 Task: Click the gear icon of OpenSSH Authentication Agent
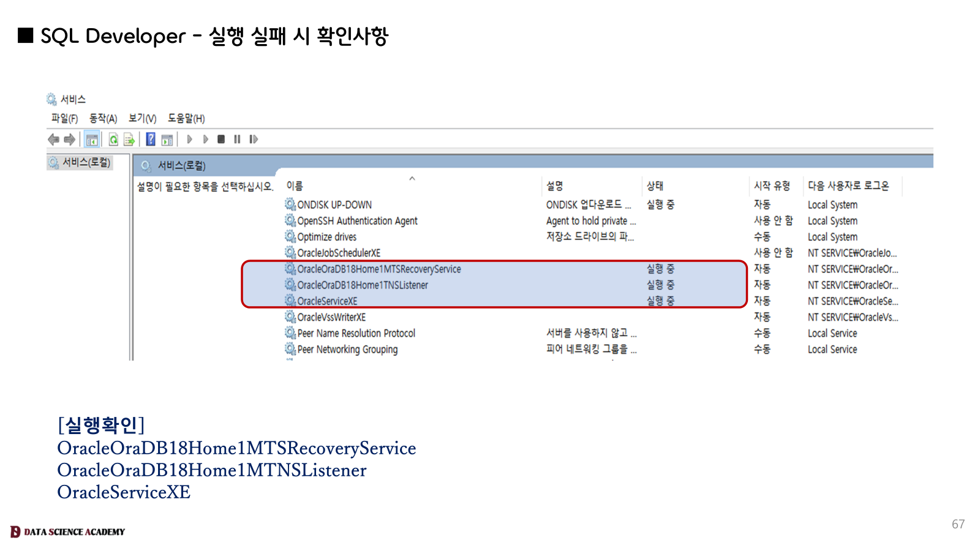(290, 220)
